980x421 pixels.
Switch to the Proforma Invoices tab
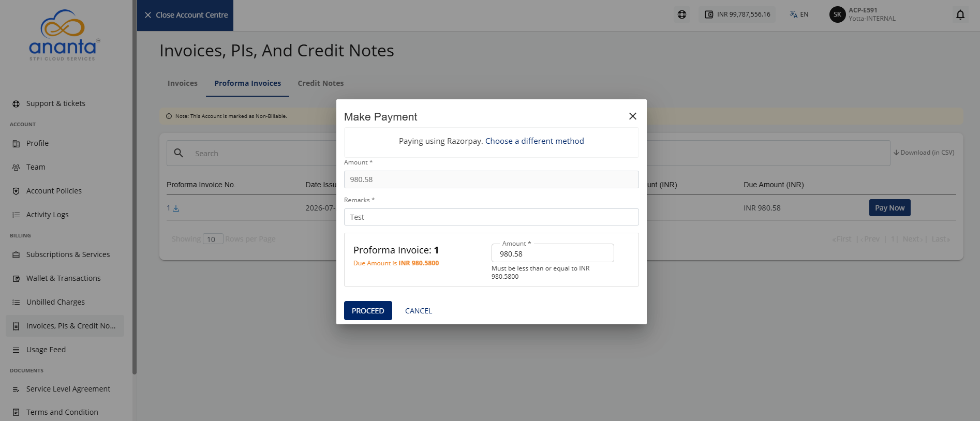(247, 83)
